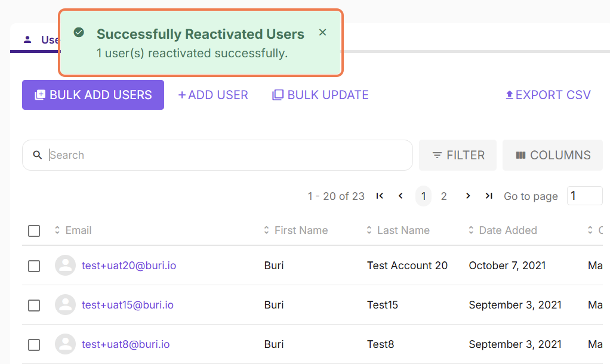The width and height of the screenshot is (610, 364).
Task: Click the magnifier icon in search box
Action: click(x=38, y=155)
